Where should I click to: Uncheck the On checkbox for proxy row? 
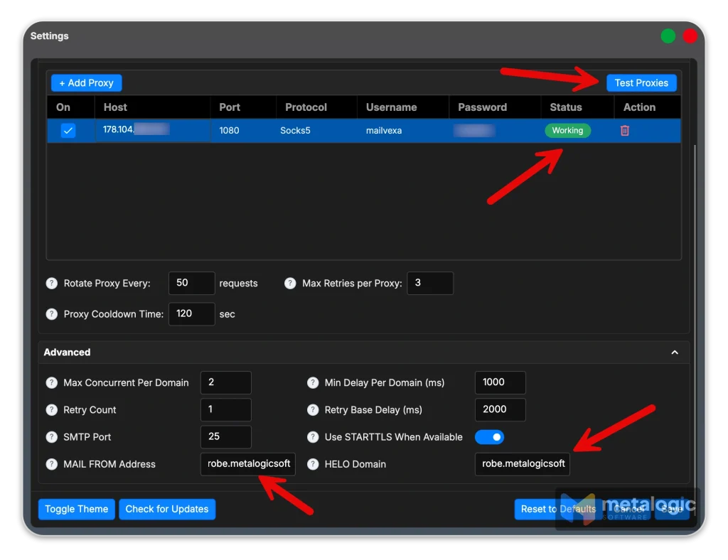[68, 130]
